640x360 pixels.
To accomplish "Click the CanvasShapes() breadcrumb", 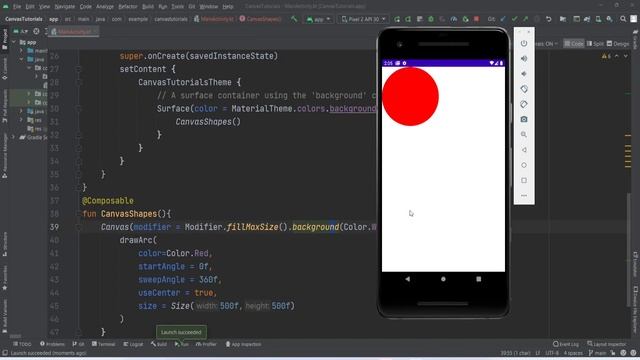I will pyautogui.click(x=260, y=19).
